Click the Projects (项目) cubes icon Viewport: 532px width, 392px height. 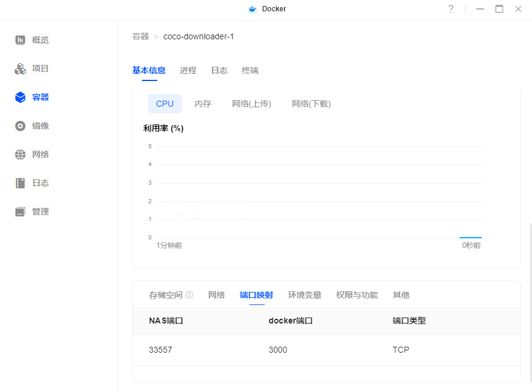pyautogui.click(x=20, y=69)
